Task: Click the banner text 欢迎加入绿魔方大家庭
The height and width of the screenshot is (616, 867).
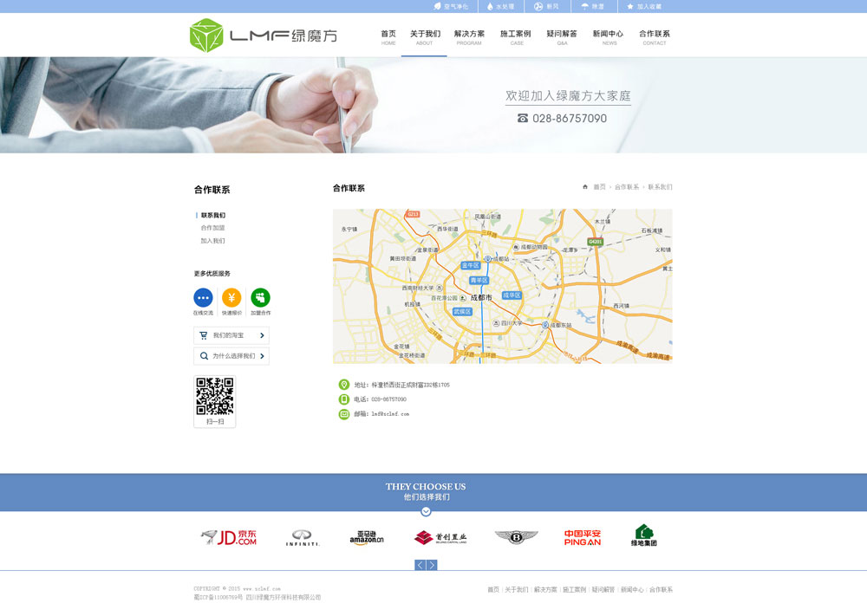Action: (568, 95)
